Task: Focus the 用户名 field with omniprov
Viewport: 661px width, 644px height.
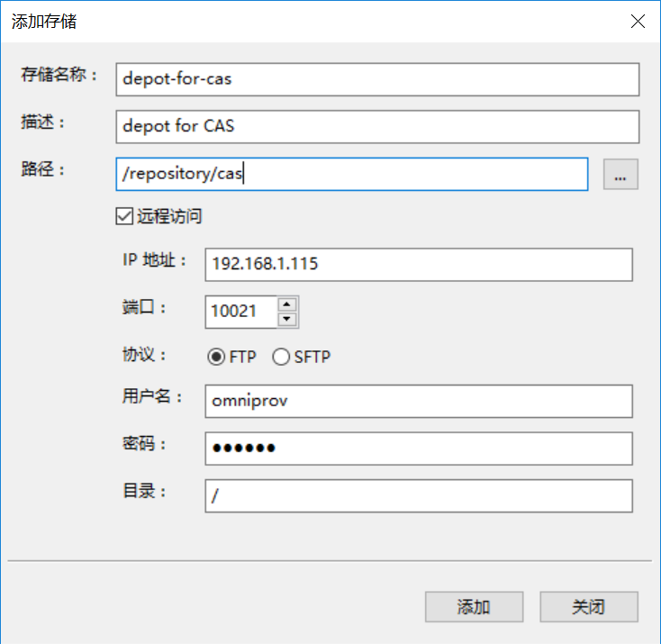Action: point(418,400)
